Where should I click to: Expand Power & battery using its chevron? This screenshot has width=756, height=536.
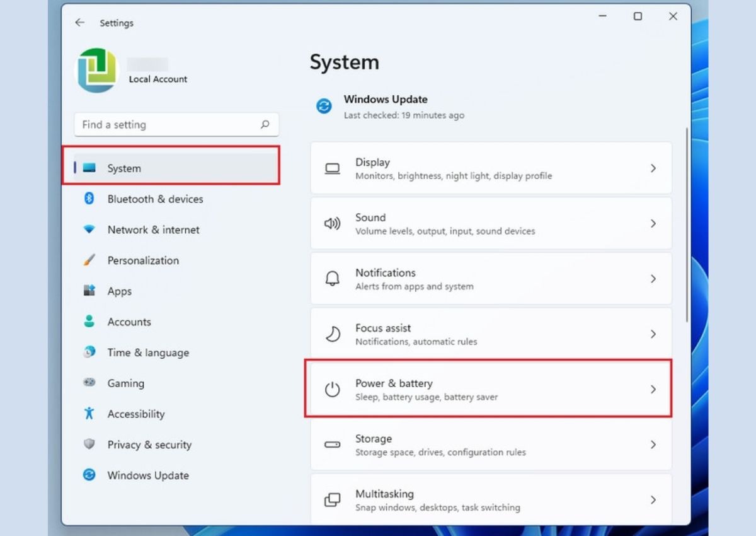(653, 389)
